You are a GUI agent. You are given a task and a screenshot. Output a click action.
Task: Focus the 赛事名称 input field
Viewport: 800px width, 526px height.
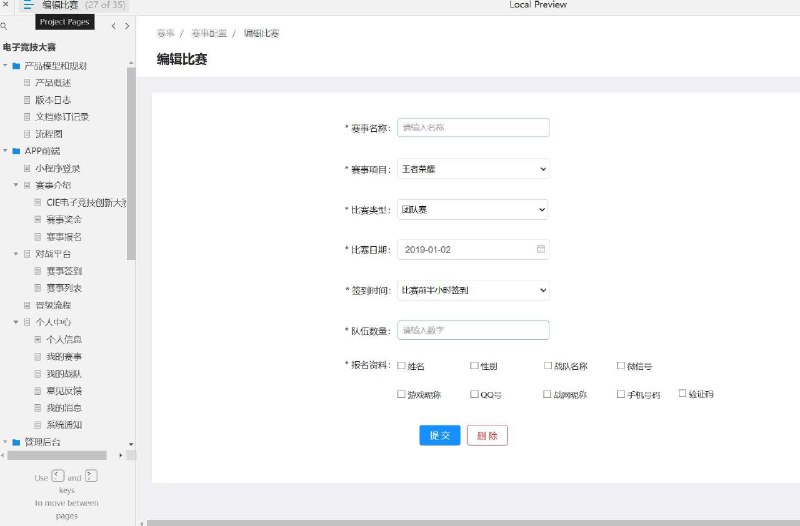click(x=473, y=128)
